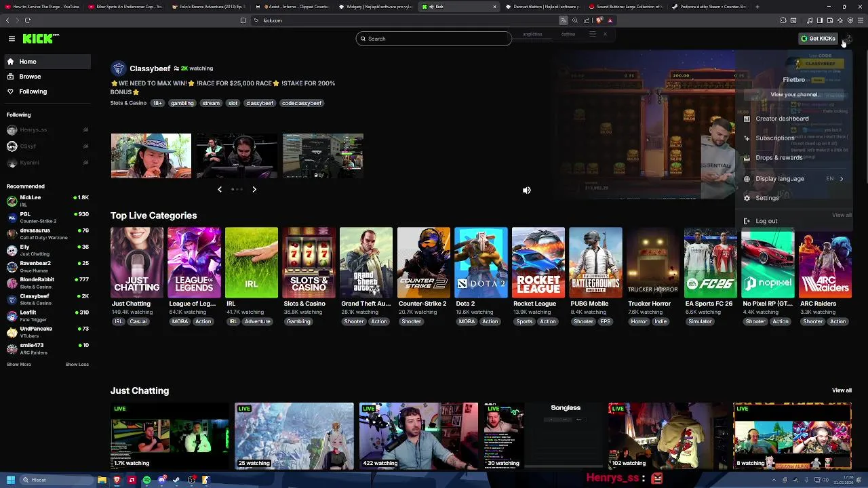Open the hamburger sidebar menu
The height and width of the screenshot is (488, 868).
point(12,39)
